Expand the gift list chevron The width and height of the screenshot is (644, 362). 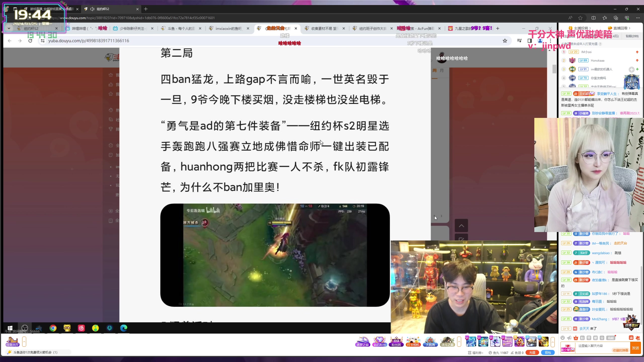click(553, 342)
